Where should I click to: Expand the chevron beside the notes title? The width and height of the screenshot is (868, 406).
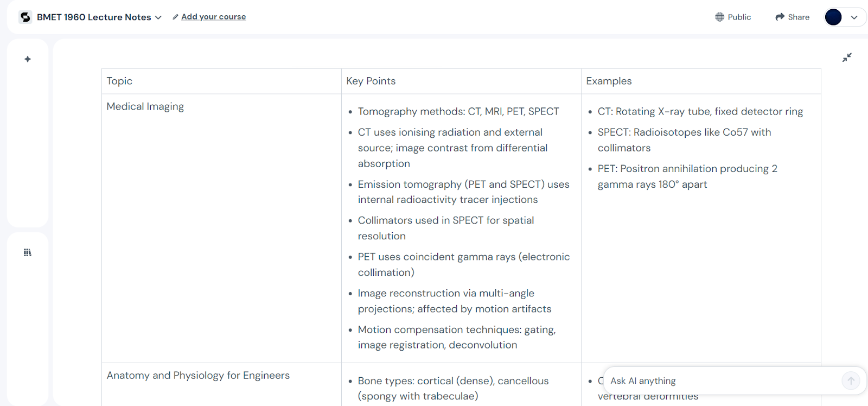[158, 17]
